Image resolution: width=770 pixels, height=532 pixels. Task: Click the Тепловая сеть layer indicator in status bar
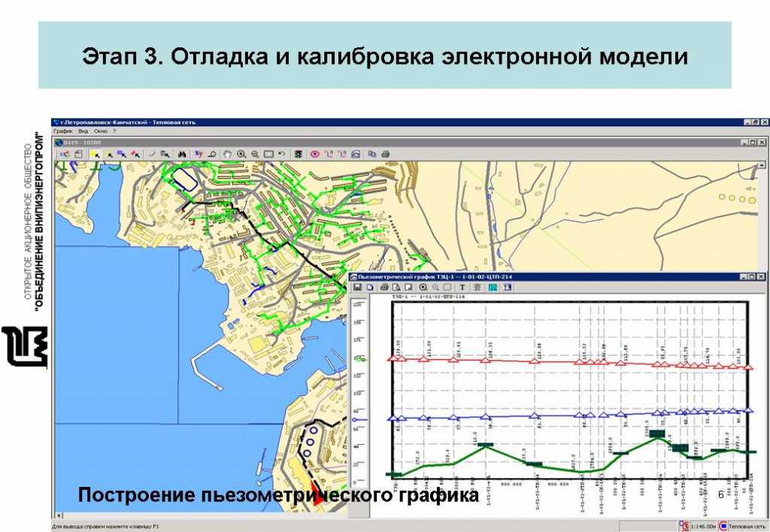744,526
